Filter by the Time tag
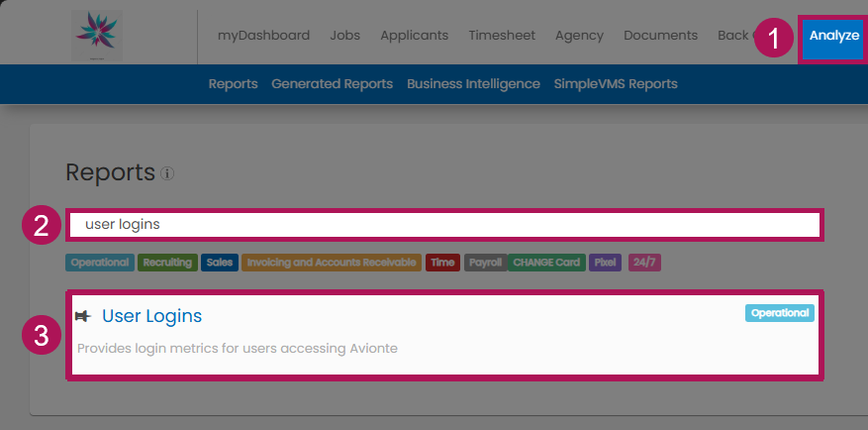 click(442, 263)
